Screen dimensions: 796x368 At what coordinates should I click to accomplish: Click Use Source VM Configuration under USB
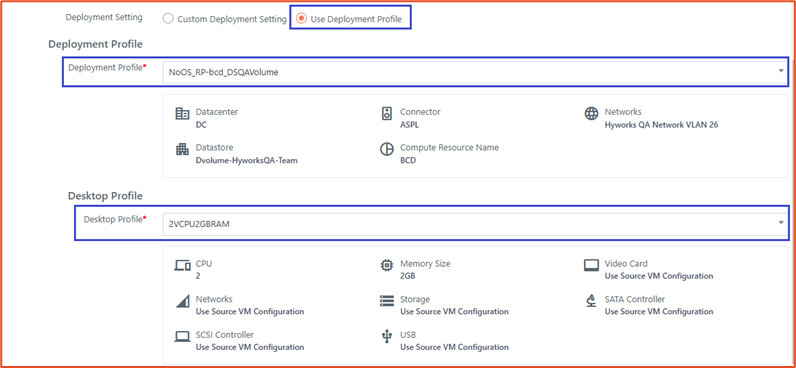[454, 347]
